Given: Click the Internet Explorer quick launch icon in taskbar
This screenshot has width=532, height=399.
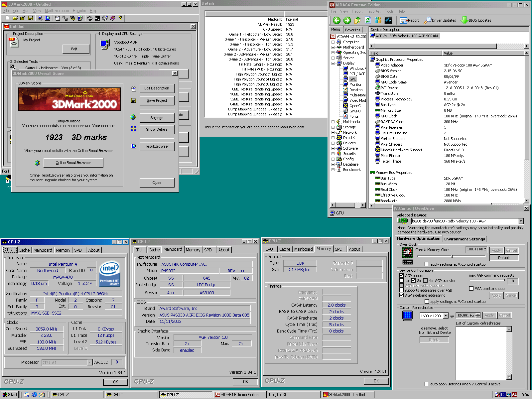Looking at the screenshot, I should click(34, 395).
